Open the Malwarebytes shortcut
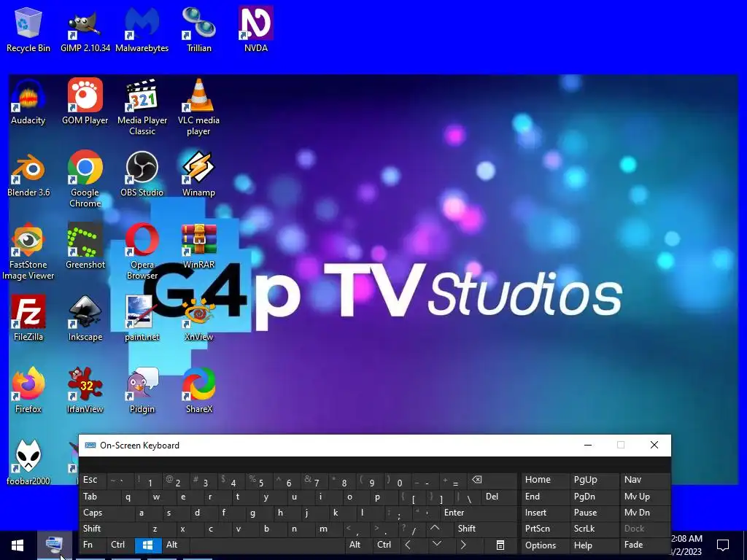747x560 pixels. [x=142, y=29]
